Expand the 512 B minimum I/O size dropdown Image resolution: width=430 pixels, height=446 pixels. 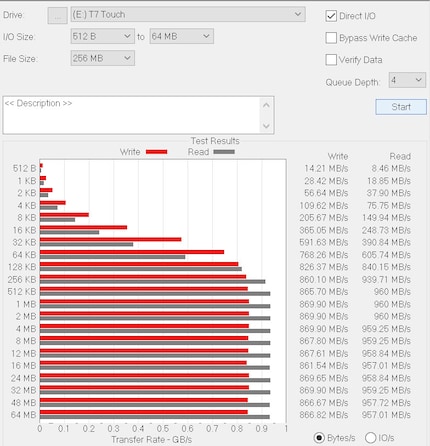tap(103, 36)
